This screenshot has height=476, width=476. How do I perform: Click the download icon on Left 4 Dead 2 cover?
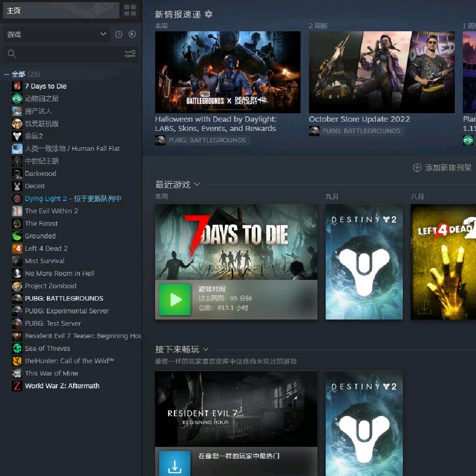[424, 308]
